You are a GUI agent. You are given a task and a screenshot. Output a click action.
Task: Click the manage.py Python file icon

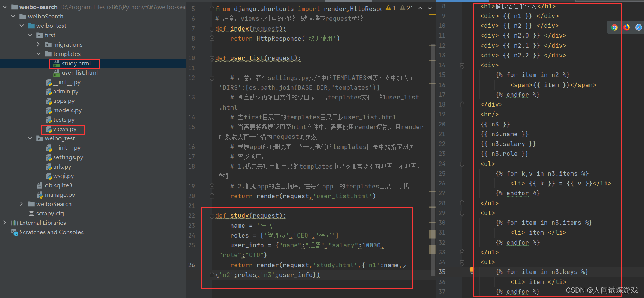pyautogui.click(x=40, y=195)
